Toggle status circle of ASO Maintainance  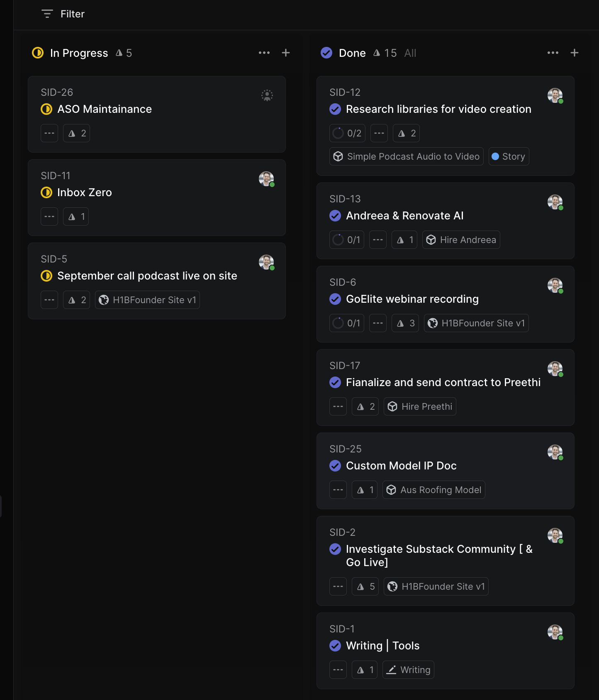(x=46, y=109)
